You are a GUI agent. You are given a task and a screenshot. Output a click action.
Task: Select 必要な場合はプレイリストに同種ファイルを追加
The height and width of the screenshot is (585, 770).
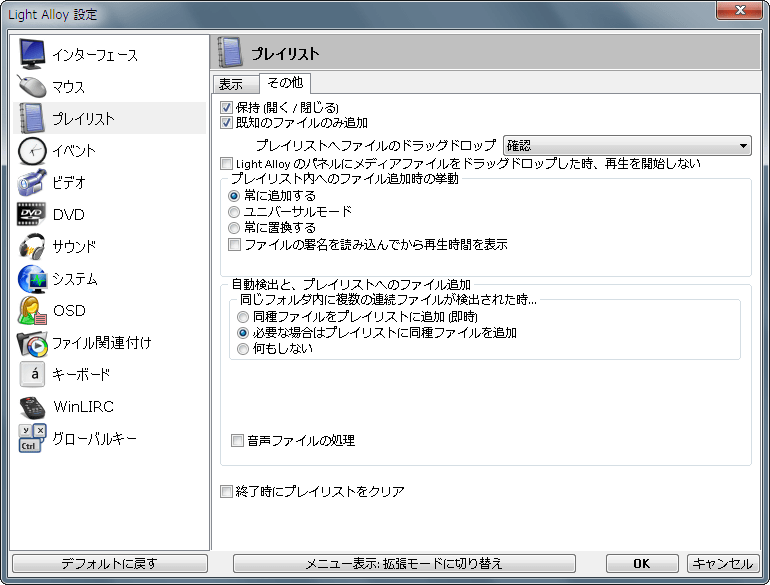[x=243, y=333]
